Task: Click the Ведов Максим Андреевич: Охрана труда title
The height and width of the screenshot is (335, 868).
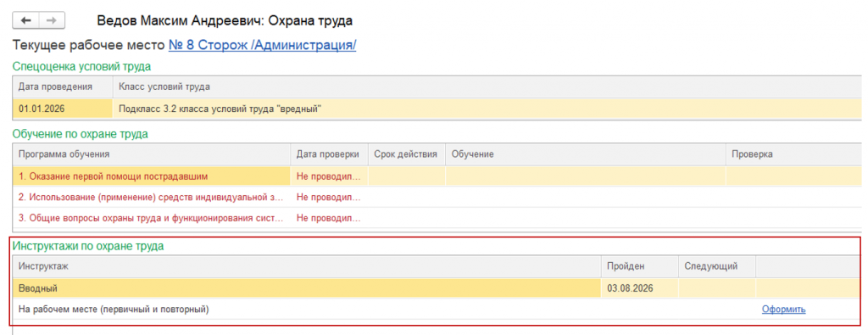Action: [x=225, y=21]
